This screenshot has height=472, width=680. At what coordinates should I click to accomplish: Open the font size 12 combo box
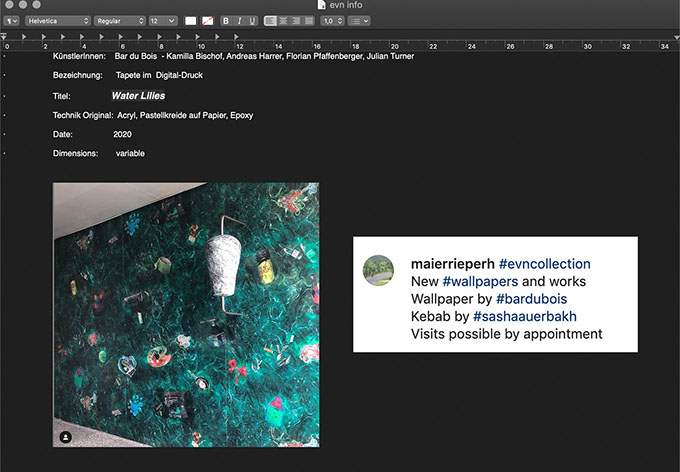[163, 21]
